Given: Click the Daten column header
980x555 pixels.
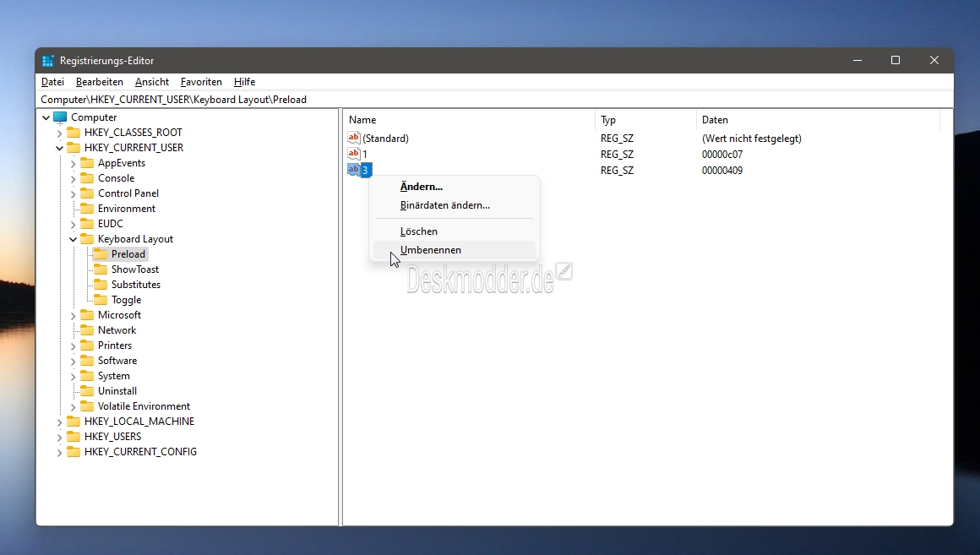Looking at the screenshot, I should point(818,120).
